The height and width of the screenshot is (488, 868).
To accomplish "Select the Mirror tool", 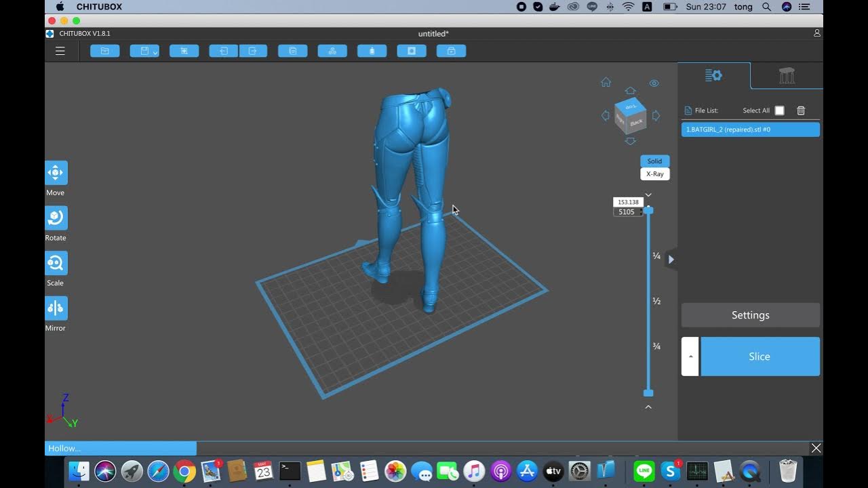I will pyautogui.click(x=56, y=308).
